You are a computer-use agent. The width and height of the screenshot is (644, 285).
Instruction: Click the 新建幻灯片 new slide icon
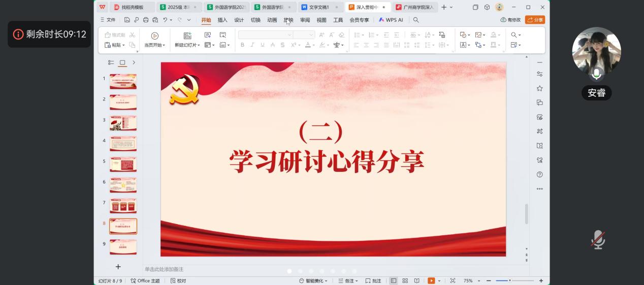pos(187,35)
